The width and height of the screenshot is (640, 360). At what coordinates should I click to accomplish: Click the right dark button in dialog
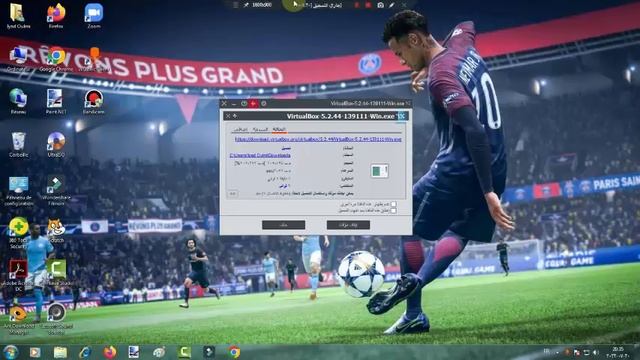pyautogui.click(x=348, y=225)
